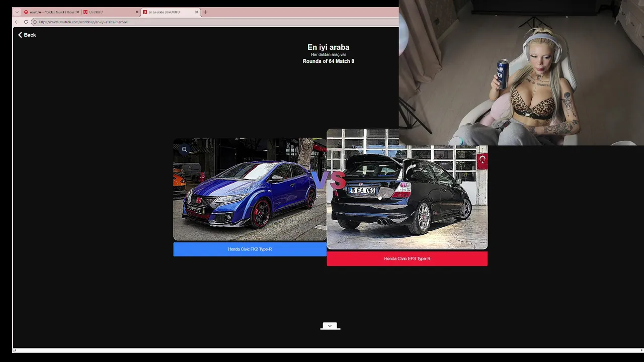This screenshot has height=362, width=644.
Task: Click the Her daldan araç var subtitle
Action: point(329,55)
